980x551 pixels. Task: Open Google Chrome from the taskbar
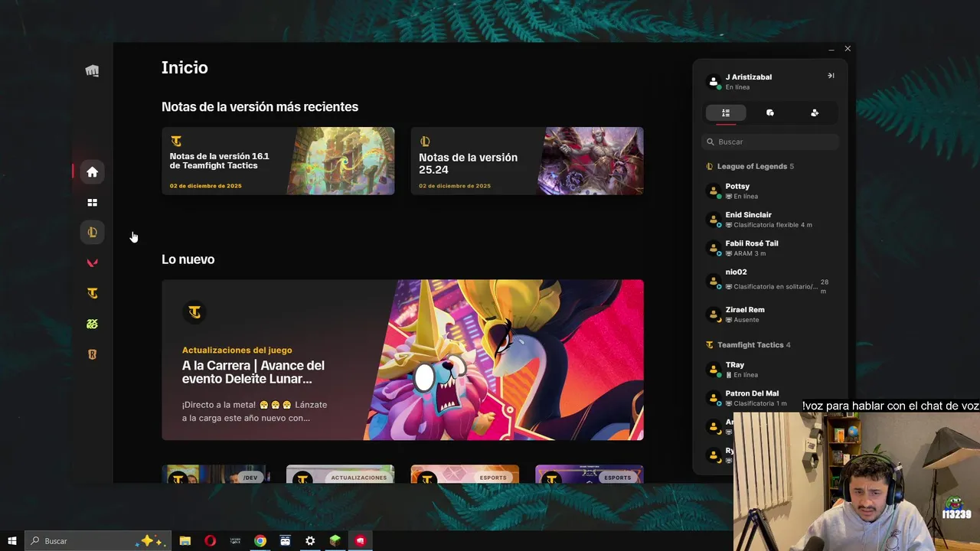click(260, 540)
